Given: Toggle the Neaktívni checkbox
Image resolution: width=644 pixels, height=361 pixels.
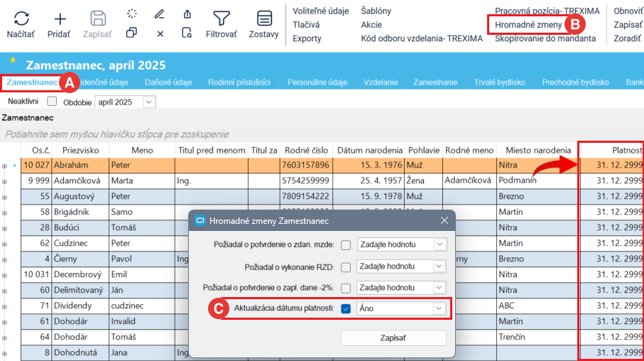Looking at the screenshot, I should tap(52, 102).
